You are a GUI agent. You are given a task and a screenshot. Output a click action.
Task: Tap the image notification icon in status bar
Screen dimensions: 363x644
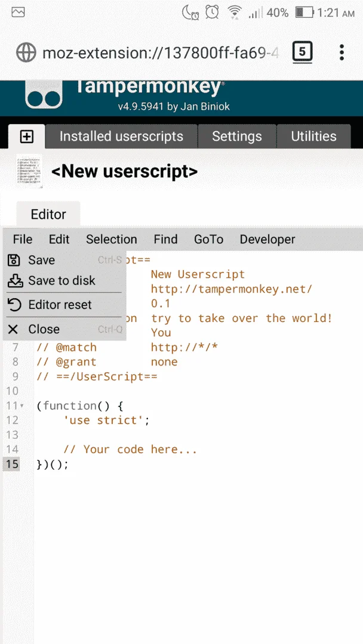[x=18, y=13]
